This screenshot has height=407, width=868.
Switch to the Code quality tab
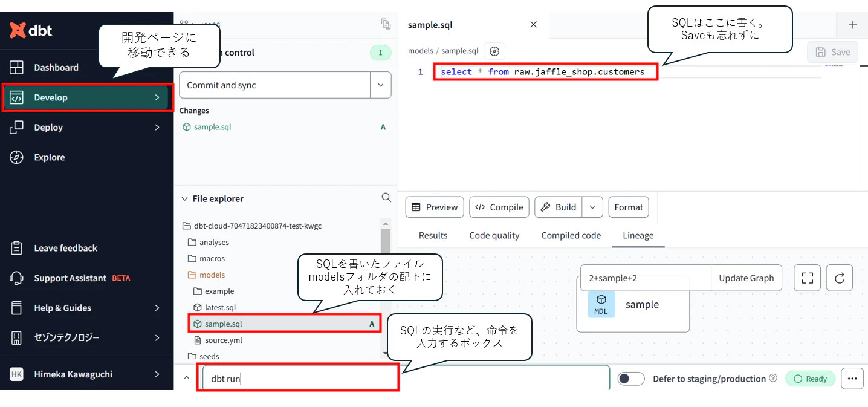(494, 235)
